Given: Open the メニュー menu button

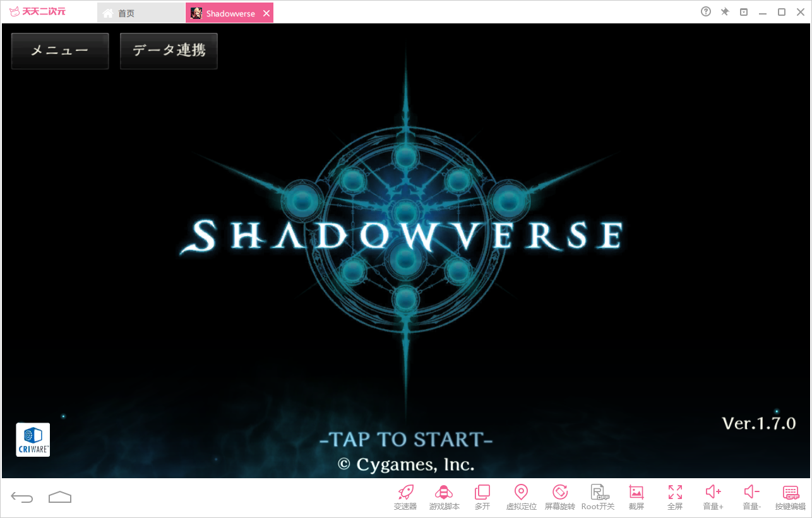Looking at the screenshot, I should tap(60, 51).
